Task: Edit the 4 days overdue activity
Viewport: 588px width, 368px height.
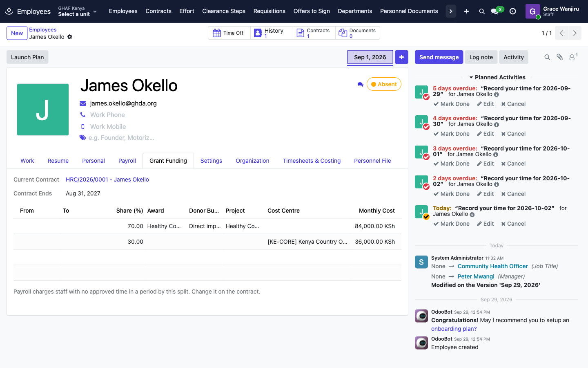Action: (x=485, y=134)
